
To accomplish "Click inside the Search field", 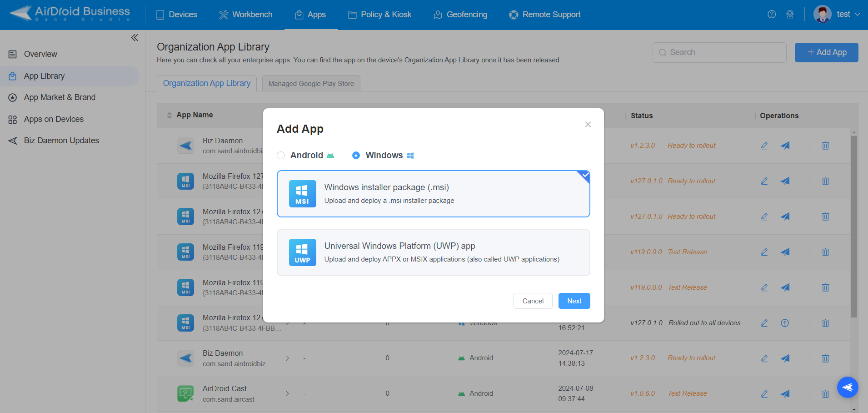I will click(x=719, y=52).
